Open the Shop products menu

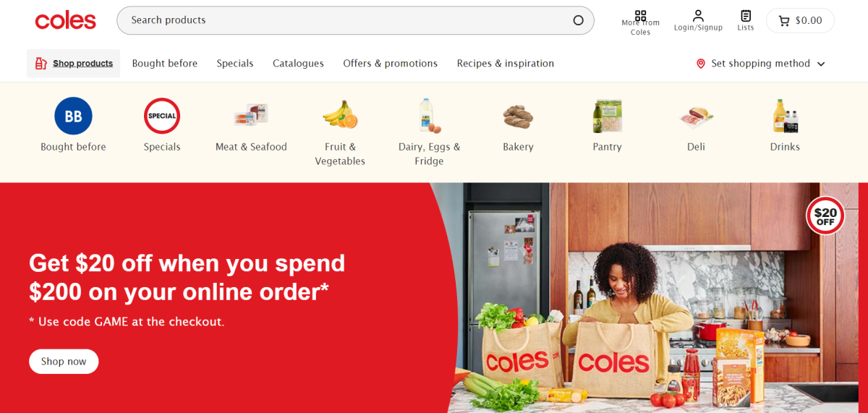click(74, 64)
